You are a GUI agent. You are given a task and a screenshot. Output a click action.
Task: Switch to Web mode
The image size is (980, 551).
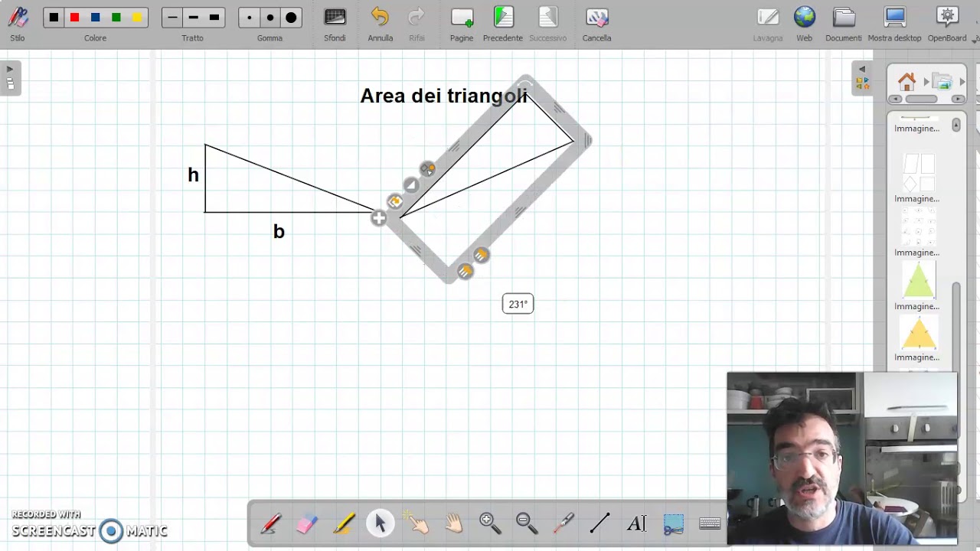click(804, 23)
